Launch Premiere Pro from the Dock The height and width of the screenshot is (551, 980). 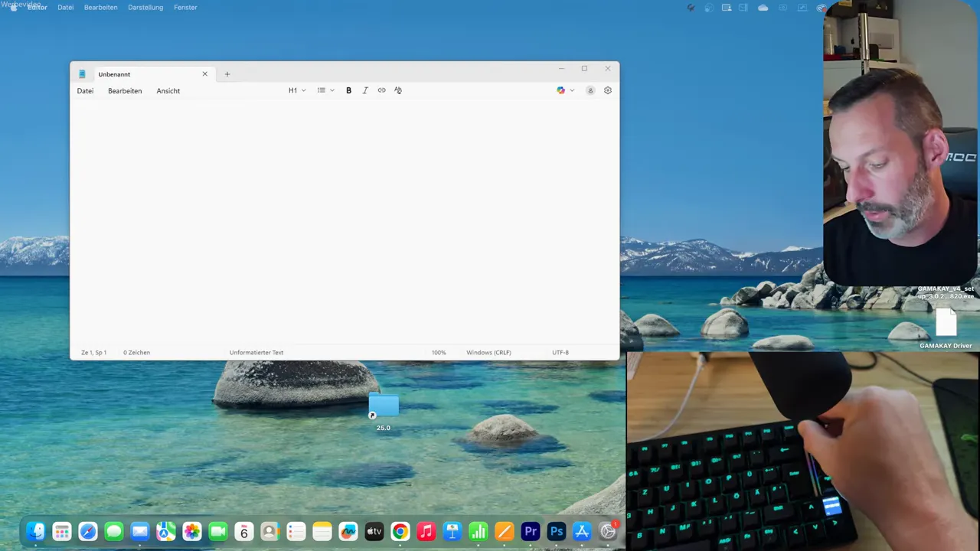pyautogui.click(x=530, y=531)
